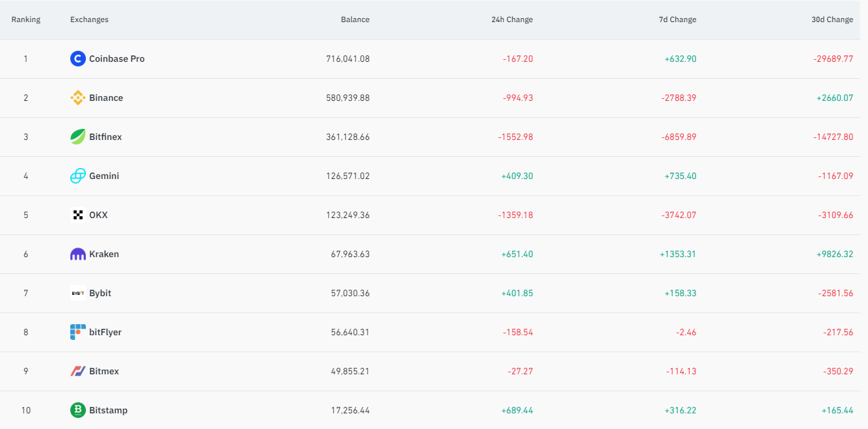The image size is (868, 429).
Task: Click Bitfinex 24h change -1552.98
Action: pyautogui.click(x=515, y=137)
